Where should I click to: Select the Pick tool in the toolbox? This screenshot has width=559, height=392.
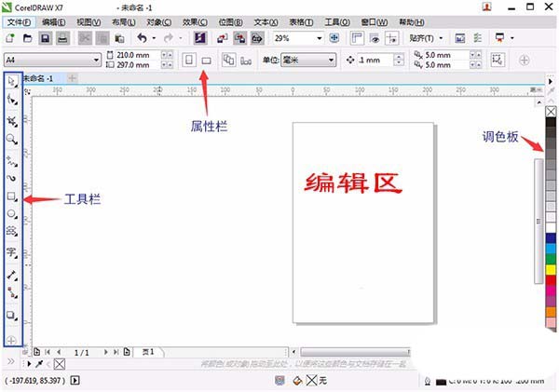pyautogui.click(x=12, y=82)
